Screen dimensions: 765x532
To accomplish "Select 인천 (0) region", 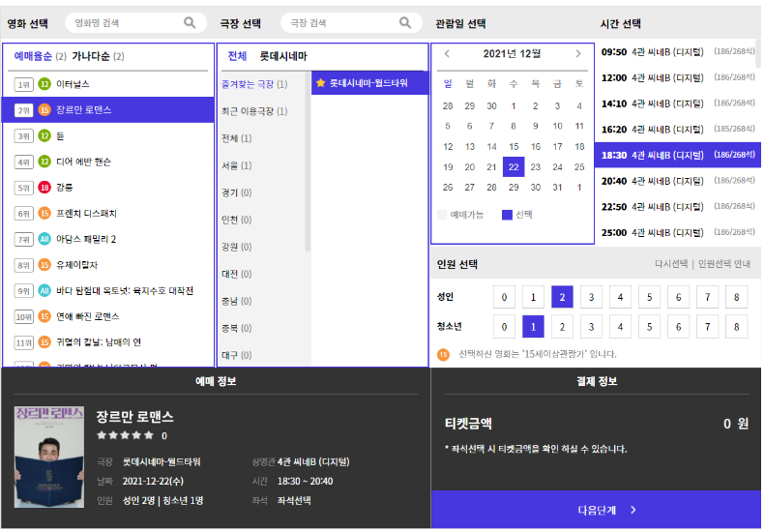I will tap(237, 220).
